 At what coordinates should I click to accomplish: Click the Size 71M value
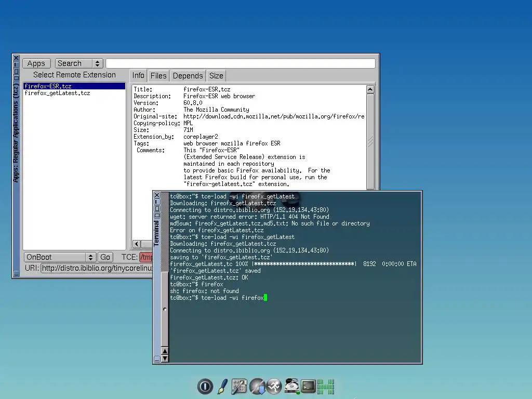[x=188, y=130]
